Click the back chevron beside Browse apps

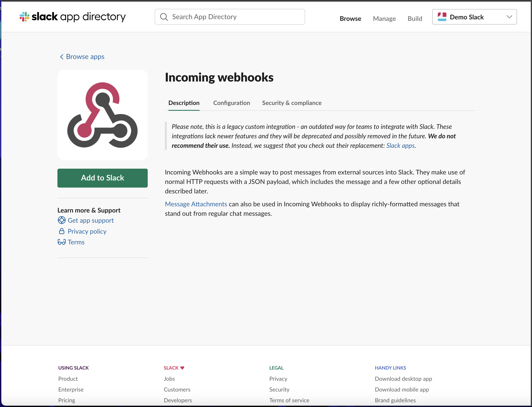62,57
